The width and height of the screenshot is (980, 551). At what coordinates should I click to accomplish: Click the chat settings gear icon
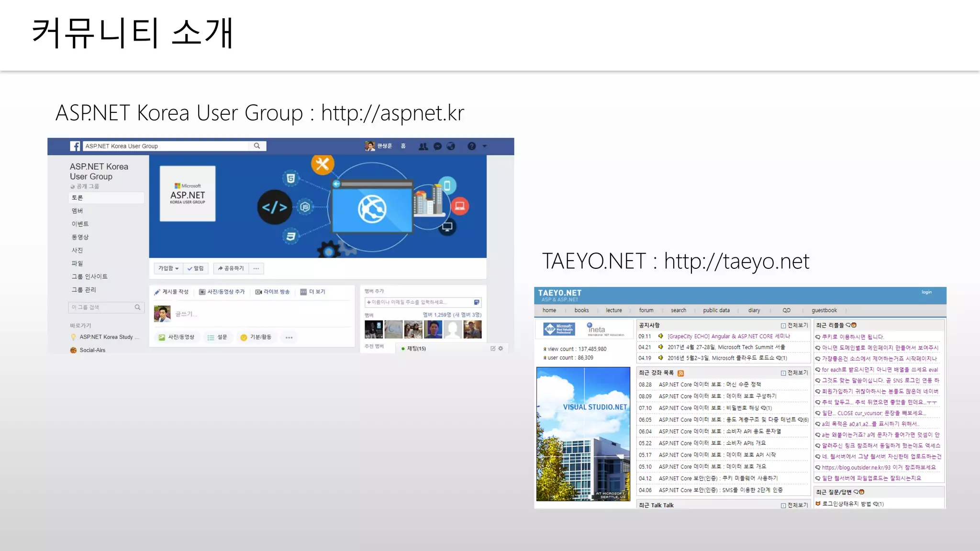coord(501,349)
